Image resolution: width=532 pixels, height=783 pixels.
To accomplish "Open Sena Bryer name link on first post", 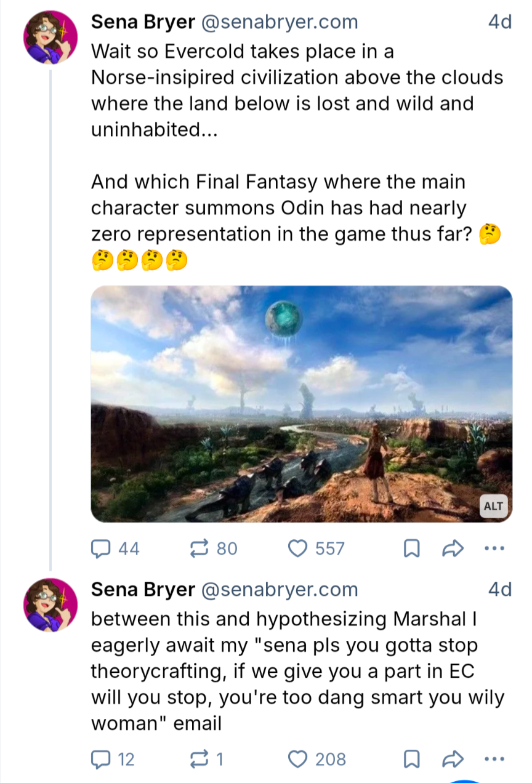I will pyautogui.click(x=143, y=22).
